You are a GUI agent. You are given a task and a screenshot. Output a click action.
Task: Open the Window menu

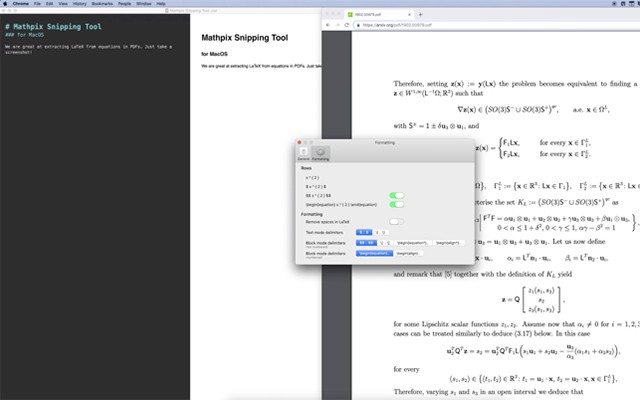(x=144, y=4)
